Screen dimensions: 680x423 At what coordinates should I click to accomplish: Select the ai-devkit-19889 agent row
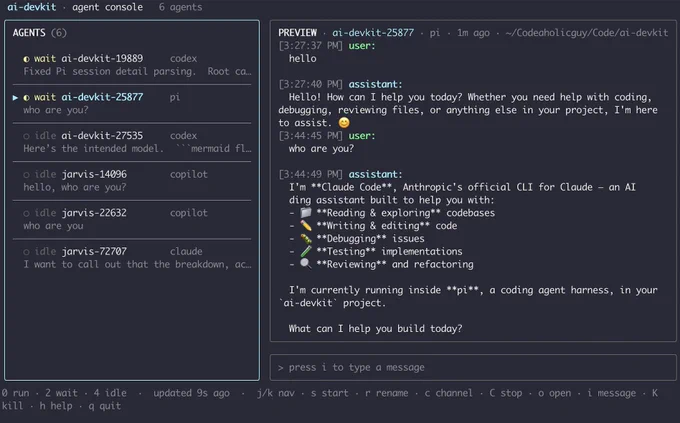tap(132, 65)
